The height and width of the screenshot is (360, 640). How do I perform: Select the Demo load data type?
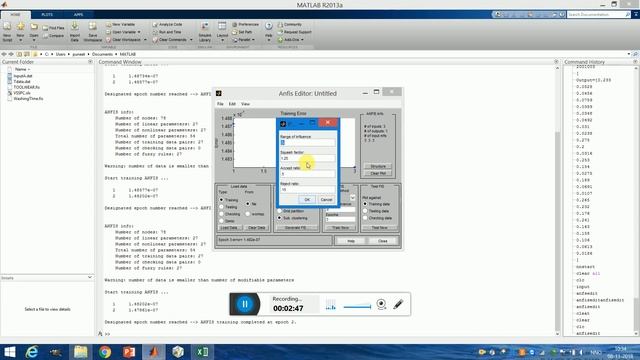coord(222,221)
